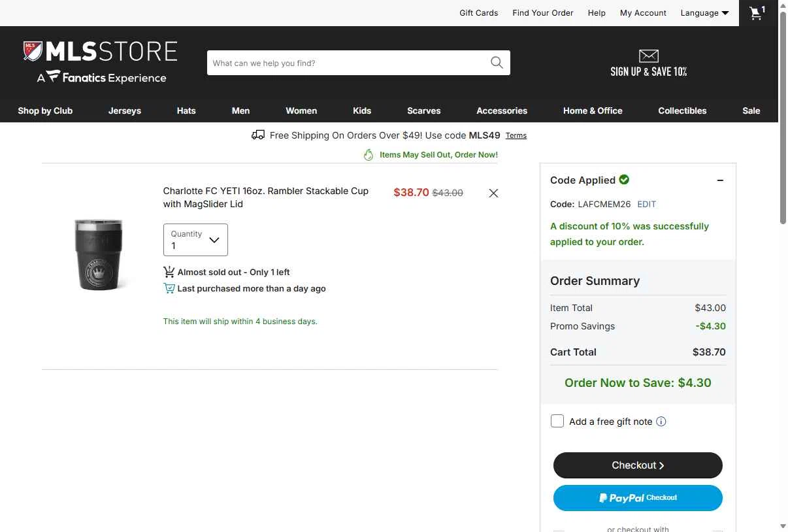Open the Help link
This screenshot has width=788, height=532.
[x=597, y=13]
